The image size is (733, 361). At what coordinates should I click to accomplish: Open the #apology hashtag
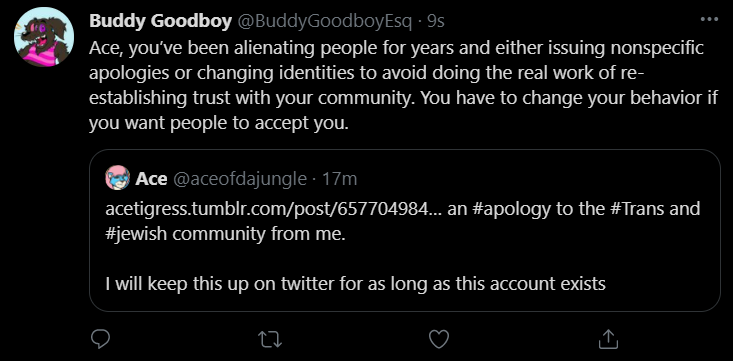point(512,209)
